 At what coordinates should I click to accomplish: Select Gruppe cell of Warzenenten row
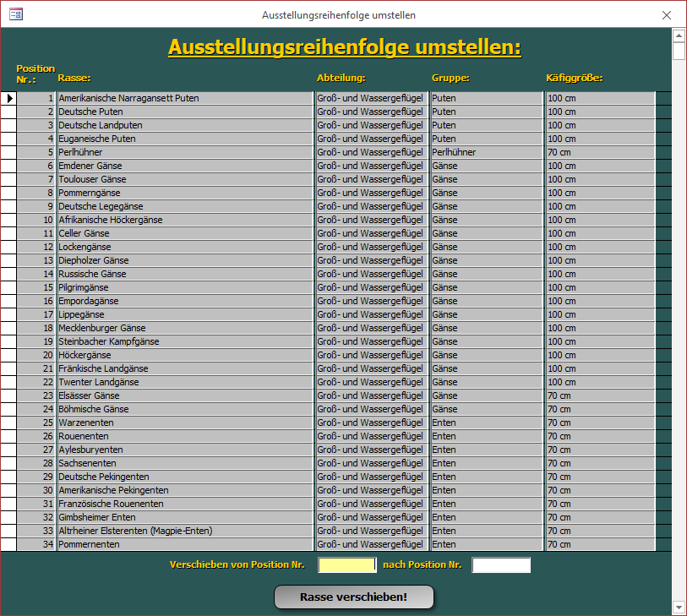click(x=486, y=422)
